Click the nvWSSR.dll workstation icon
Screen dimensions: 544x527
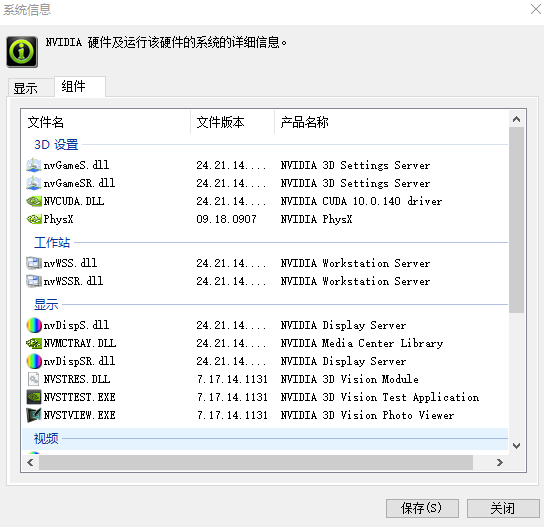[x=34, y=281]
